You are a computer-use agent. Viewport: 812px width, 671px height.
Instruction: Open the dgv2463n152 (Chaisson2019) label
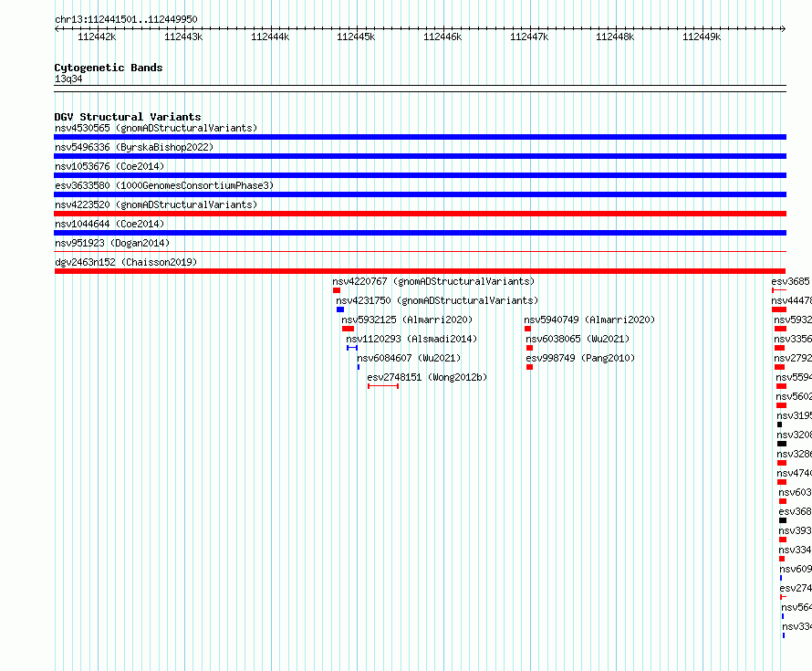126,262
